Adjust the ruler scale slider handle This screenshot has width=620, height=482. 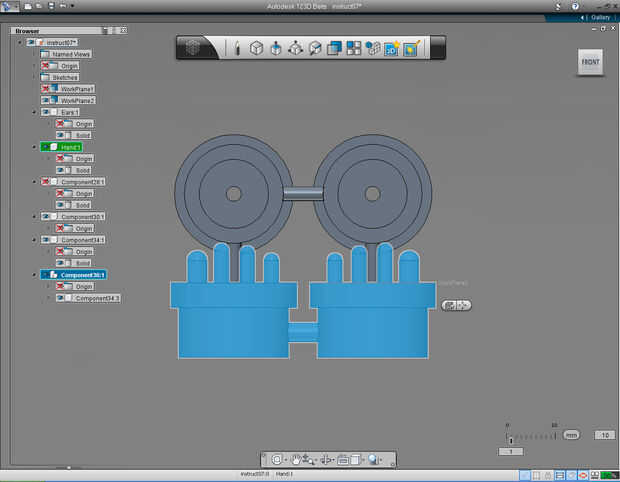pos(511,439)
